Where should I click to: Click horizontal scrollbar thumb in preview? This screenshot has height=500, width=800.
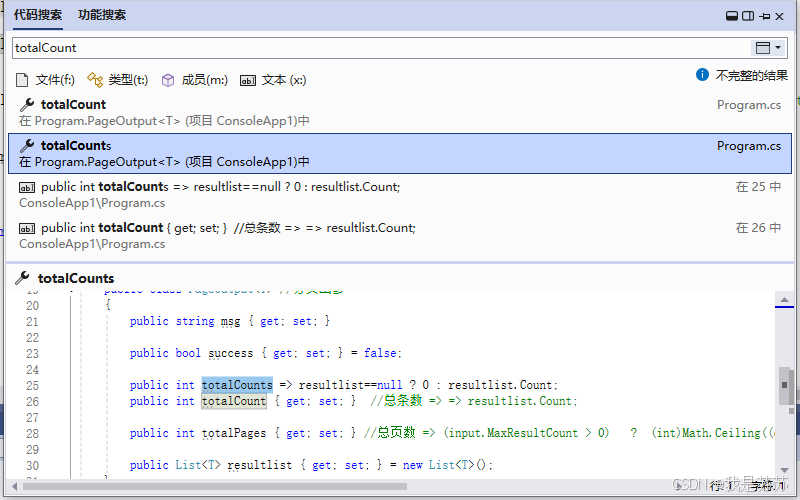pyautogui.click(x=214, y=486)
